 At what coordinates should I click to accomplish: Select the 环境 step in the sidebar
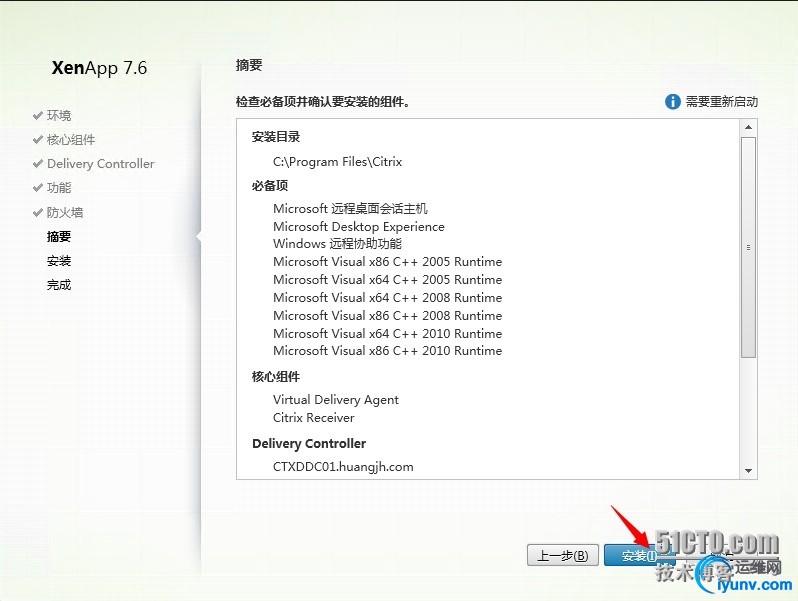(59, 116)
